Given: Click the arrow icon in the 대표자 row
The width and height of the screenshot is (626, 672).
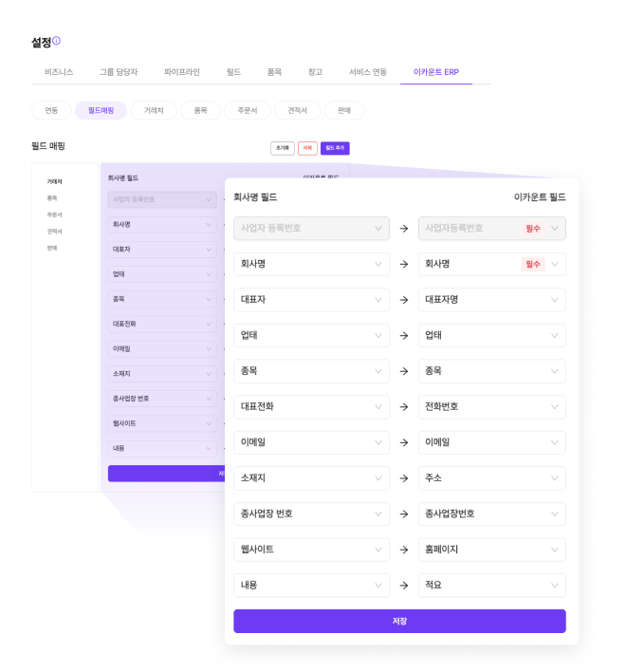Looking at the screenshot, I should click(x=404, y=300).
